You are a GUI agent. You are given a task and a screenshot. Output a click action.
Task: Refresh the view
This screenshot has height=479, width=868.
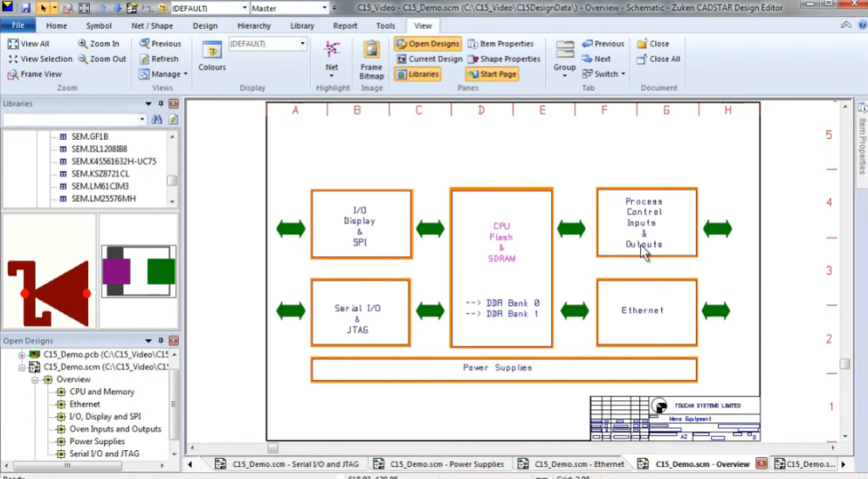click(x=159, y=58)
